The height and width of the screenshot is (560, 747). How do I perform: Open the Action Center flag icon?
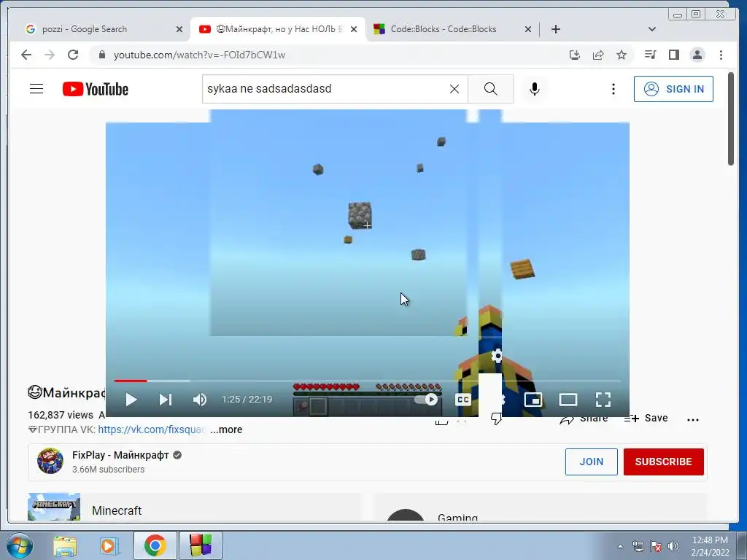(656, 546)
